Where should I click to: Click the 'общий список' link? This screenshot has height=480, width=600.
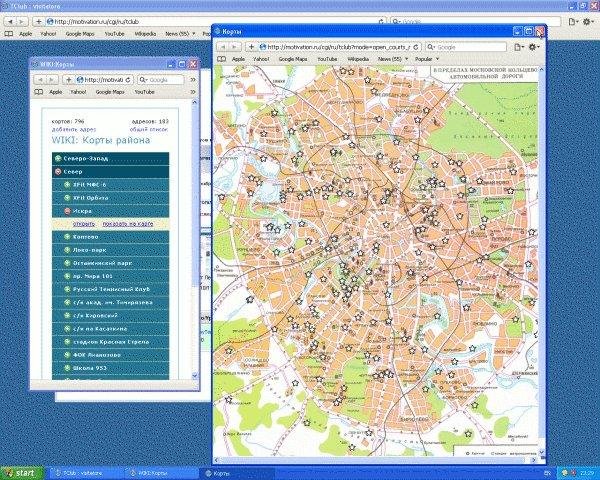[149, 130]
